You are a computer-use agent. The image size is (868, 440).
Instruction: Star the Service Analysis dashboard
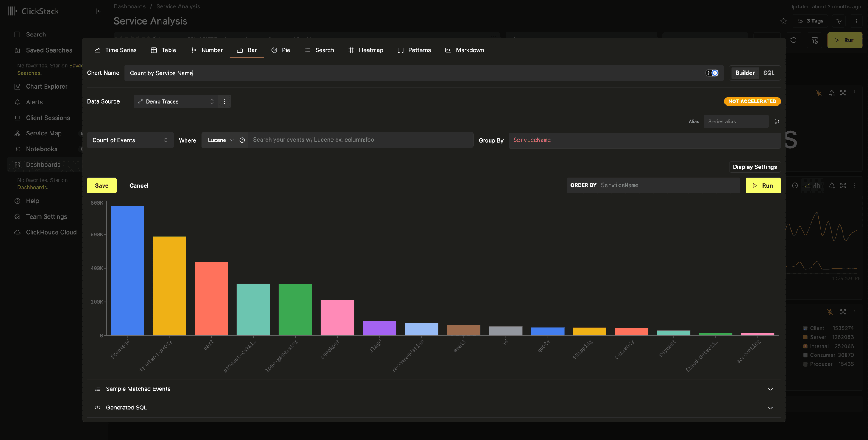(783, 21)
